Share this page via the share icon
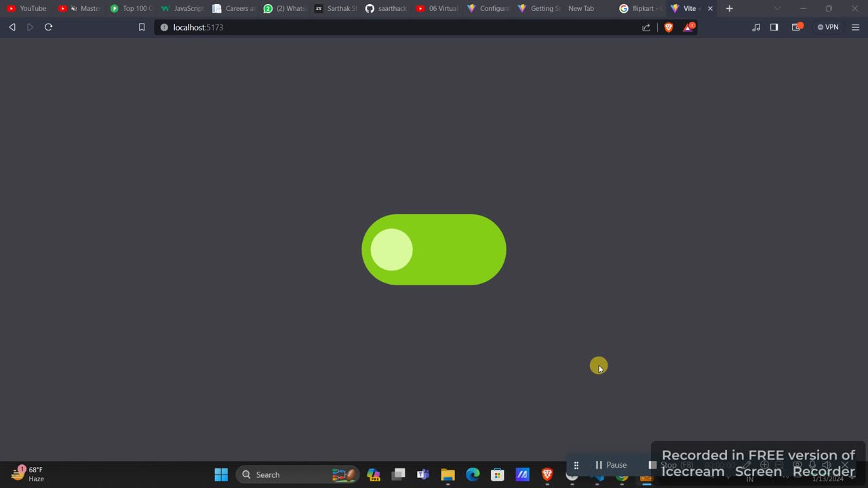This screenshot has width=868, height=488. point(646,27)
